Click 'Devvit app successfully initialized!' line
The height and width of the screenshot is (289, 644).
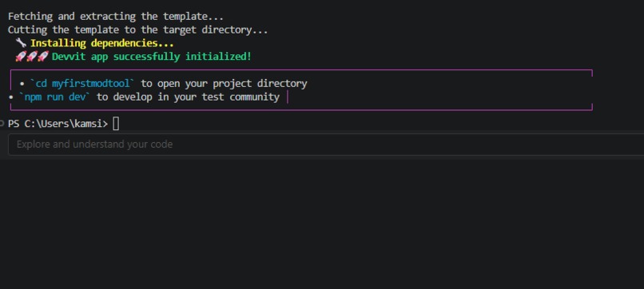(151, 57)
